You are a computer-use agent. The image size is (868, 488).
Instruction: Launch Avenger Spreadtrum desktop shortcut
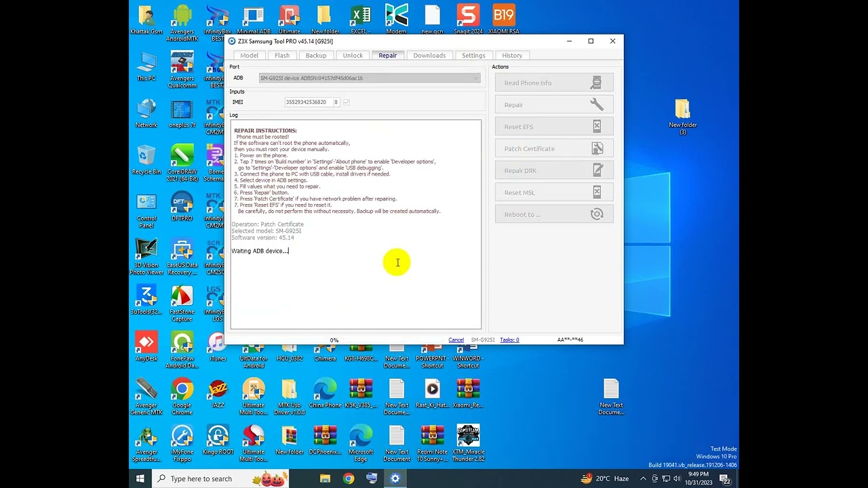pos(146,444)
